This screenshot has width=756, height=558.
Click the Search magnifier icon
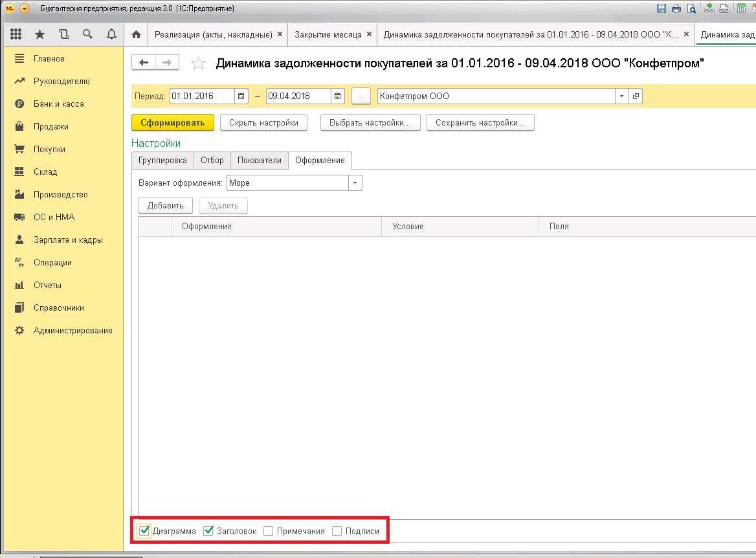pyautogui.click(x=87, y=34)
